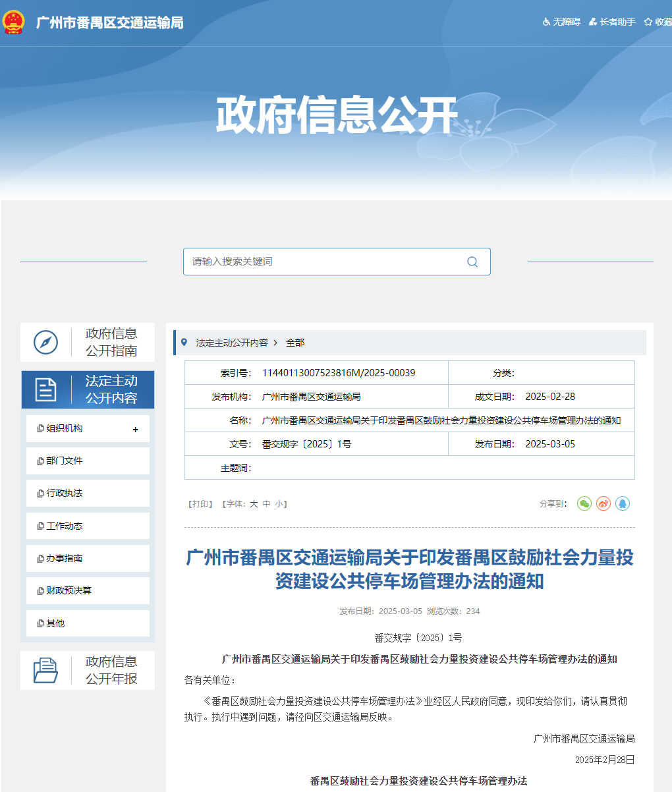Click the 打印 print link

coord(200,504)
